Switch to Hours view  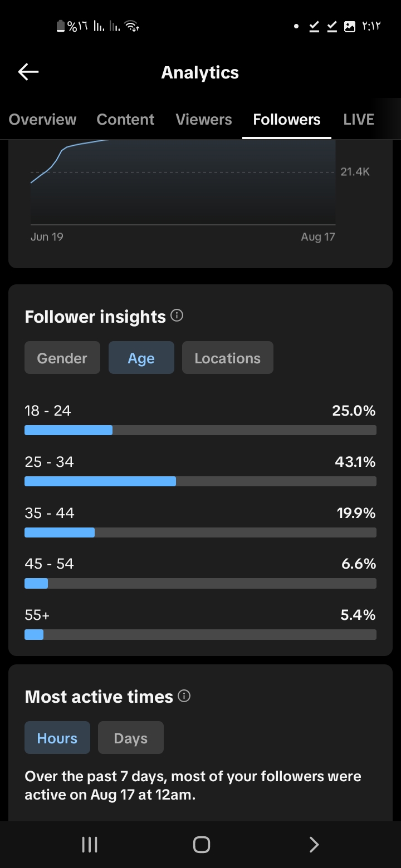click(x=57, y=738)
